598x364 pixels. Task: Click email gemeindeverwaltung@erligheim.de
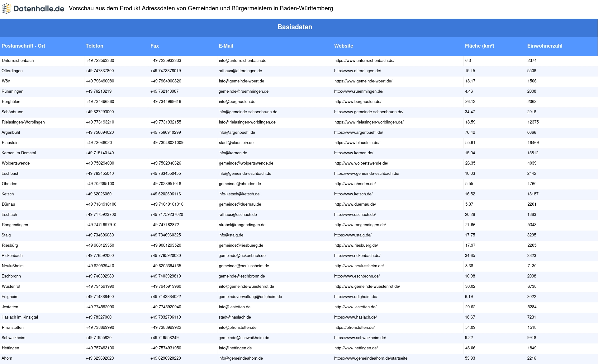tap(250, 297)
